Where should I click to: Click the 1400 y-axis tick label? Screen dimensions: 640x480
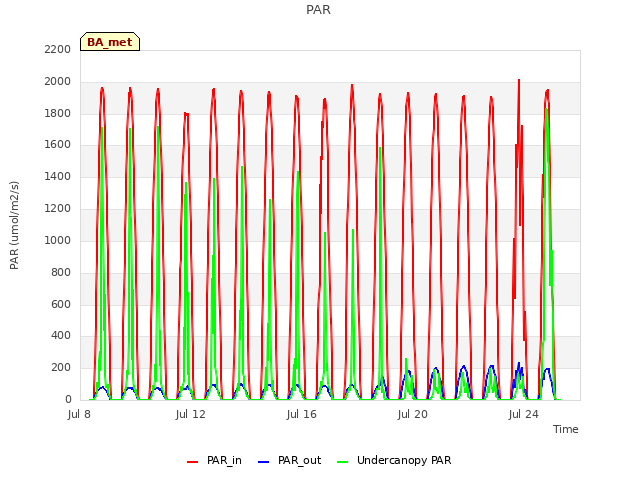58,177
